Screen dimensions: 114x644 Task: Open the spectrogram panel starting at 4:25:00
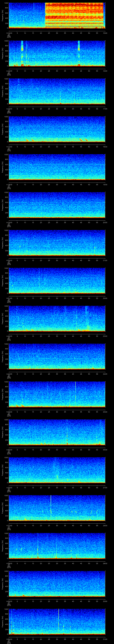click(57, 432)
